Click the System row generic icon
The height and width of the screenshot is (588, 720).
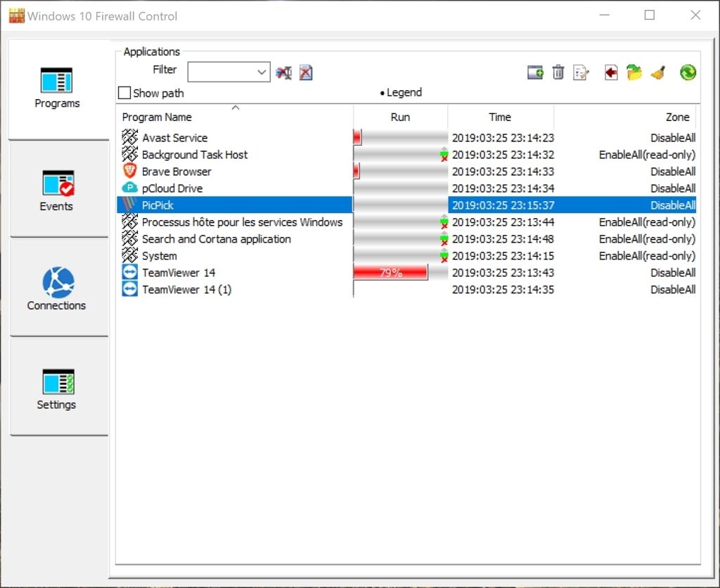[x=130, y=255]
